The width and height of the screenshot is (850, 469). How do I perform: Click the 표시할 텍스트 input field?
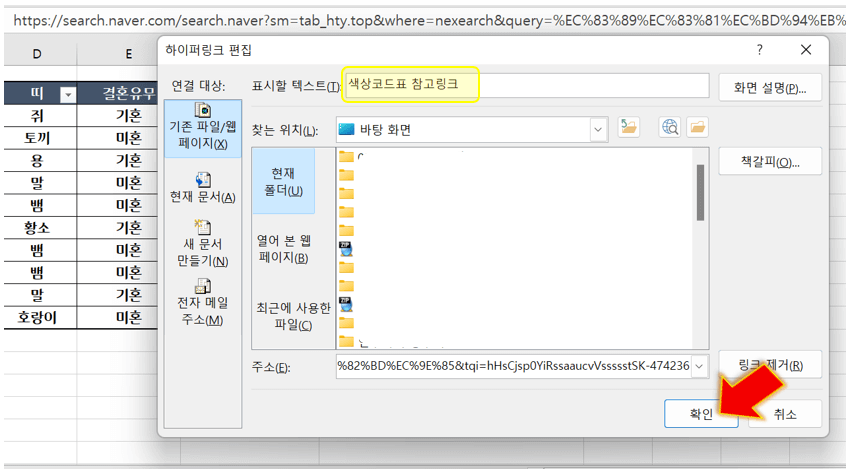pos(525,86)
